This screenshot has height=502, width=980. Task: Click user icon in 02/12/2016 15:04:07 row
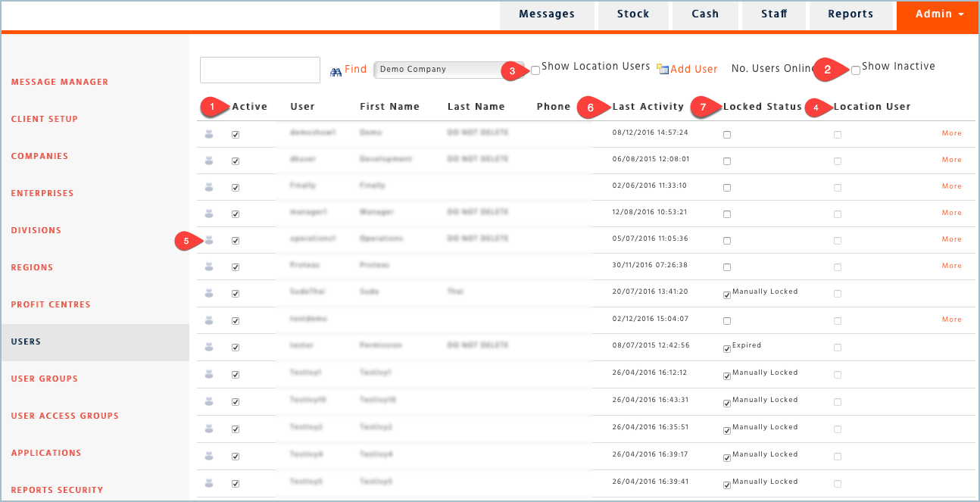pos(209,320)
